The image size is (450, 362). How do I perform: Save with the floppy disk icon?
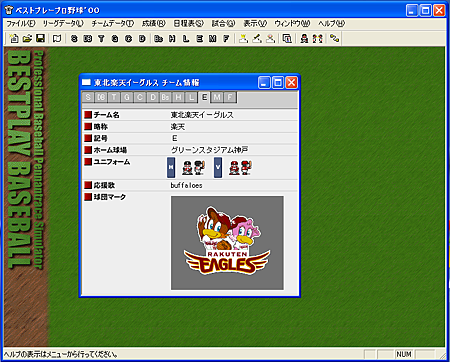tap(40, 39)
